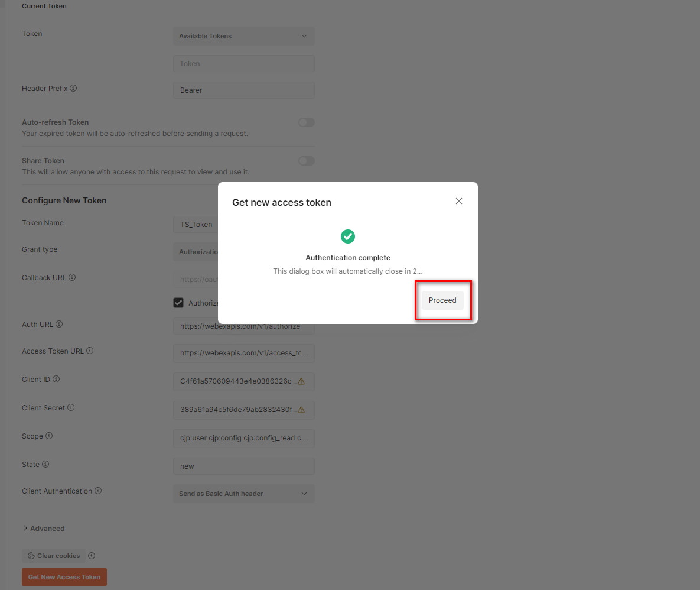Open the Grant type dropdown
Image resolution: width=700 pixels, height=590 pixels.
pyautogui.click(x=196, y=252)
